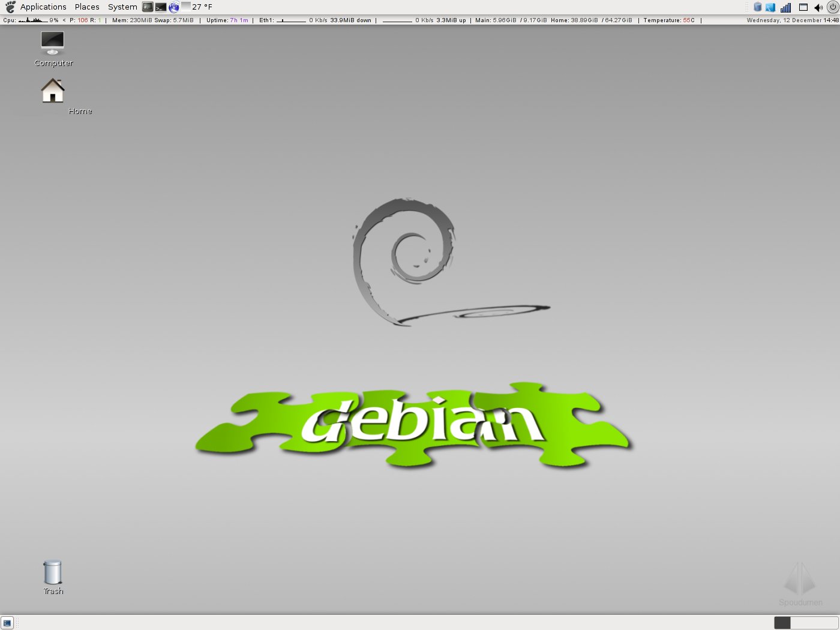Open the Applications menu
The image size is (840, 630).
point(43,7)
